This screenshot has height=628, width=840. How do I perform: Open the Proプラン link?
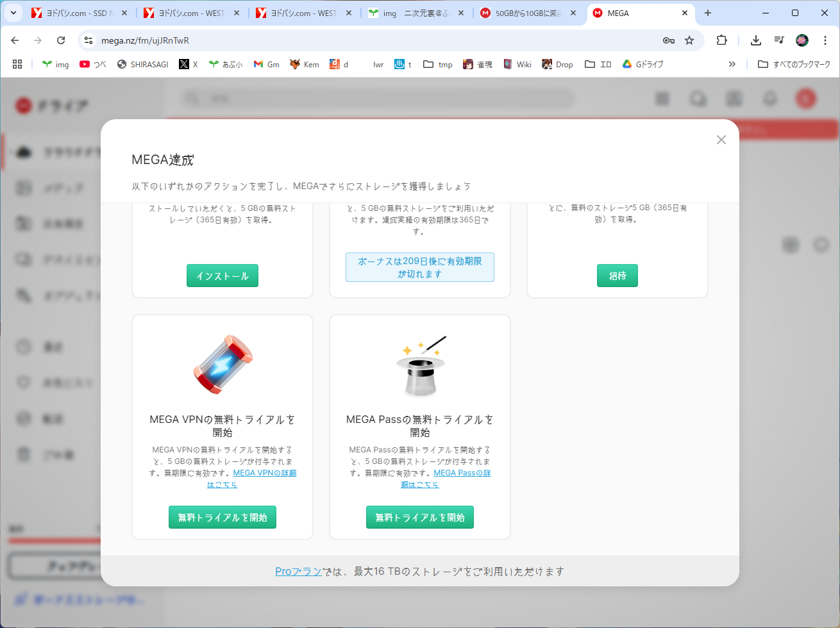tap(298, 571)
